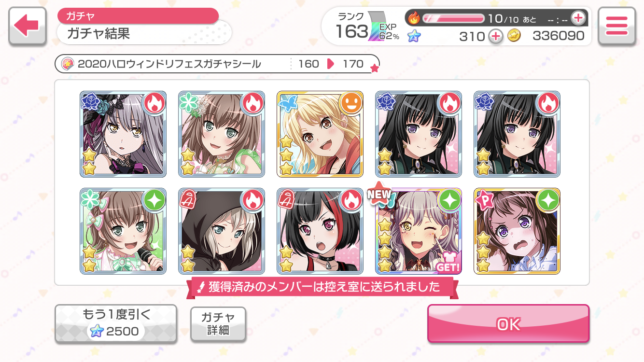Click the OK button

508,324
